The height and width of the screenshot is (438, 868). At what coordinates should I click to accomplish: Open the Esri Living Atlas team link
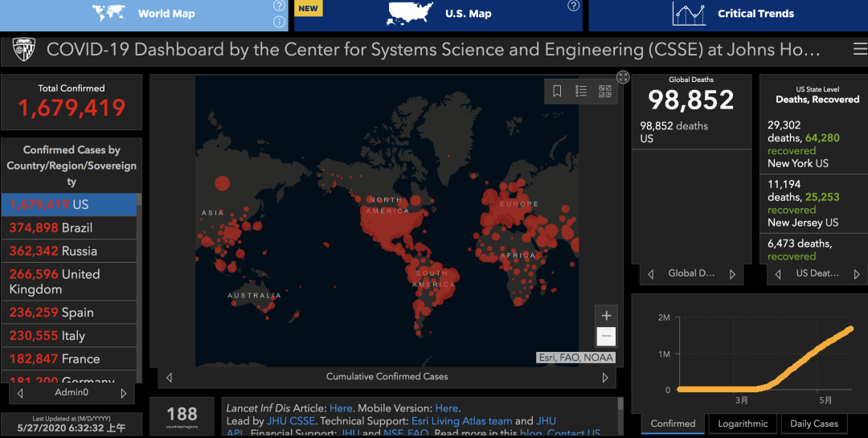tap(461, 421)
